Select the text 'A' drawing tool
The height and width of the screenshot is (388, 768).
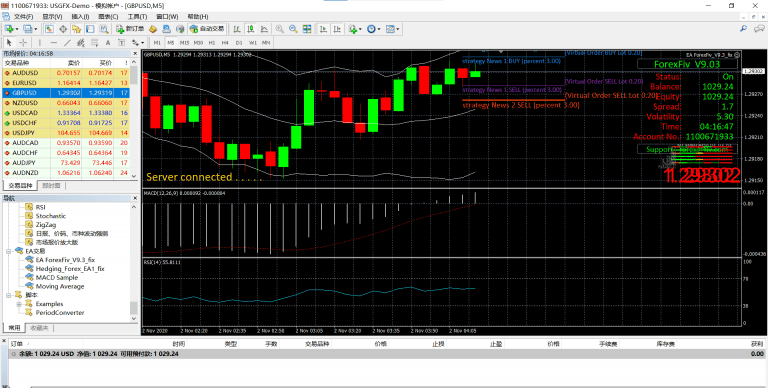[108, 43]
